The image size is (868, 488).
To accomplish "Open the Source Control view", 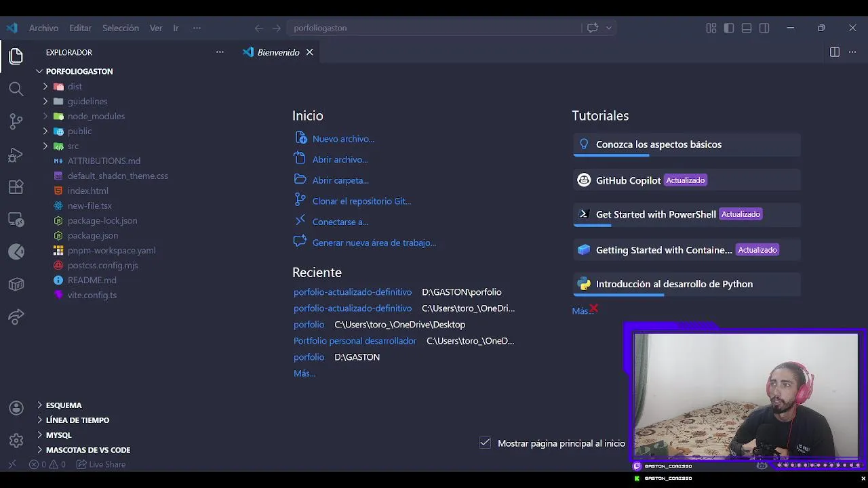I will click(x=16, y=121).
